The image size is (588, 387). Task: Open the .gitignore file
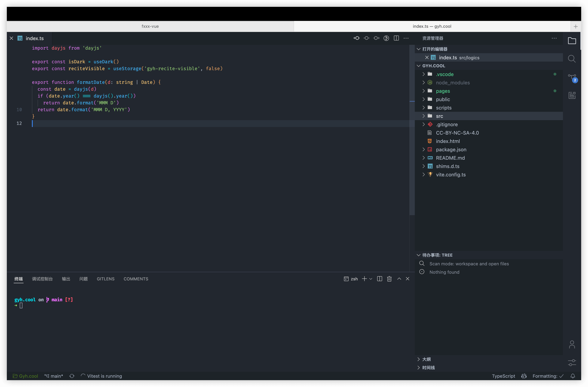489,124
